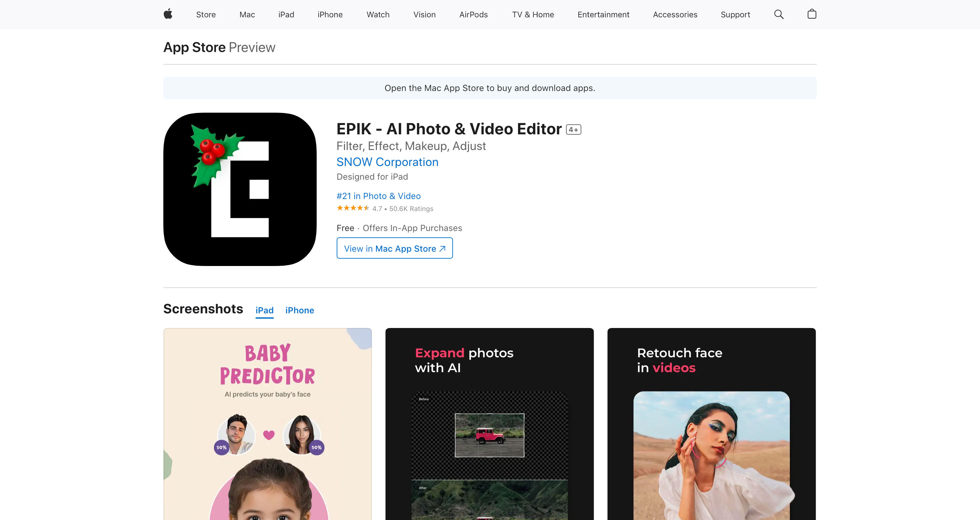The height and width of the screenshot is (520, 980).
Task: Select the iPad screenshots tab
Action: click(x=264, y=310)
